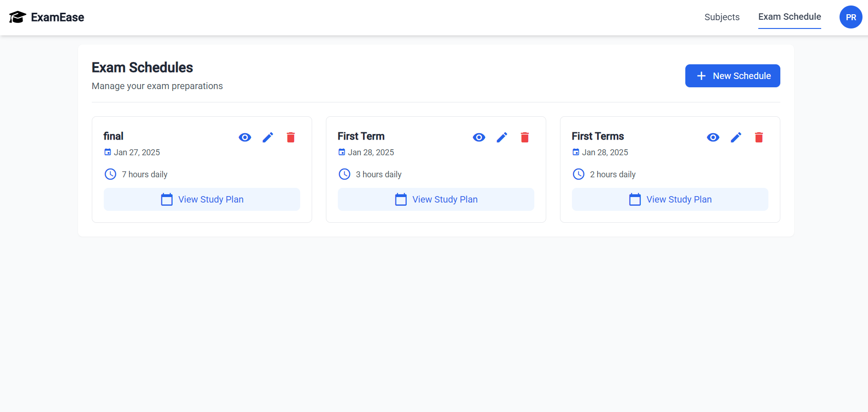Select the Exam Schedule tab
The image size is (868, 412).
click(x=790, y=17)
